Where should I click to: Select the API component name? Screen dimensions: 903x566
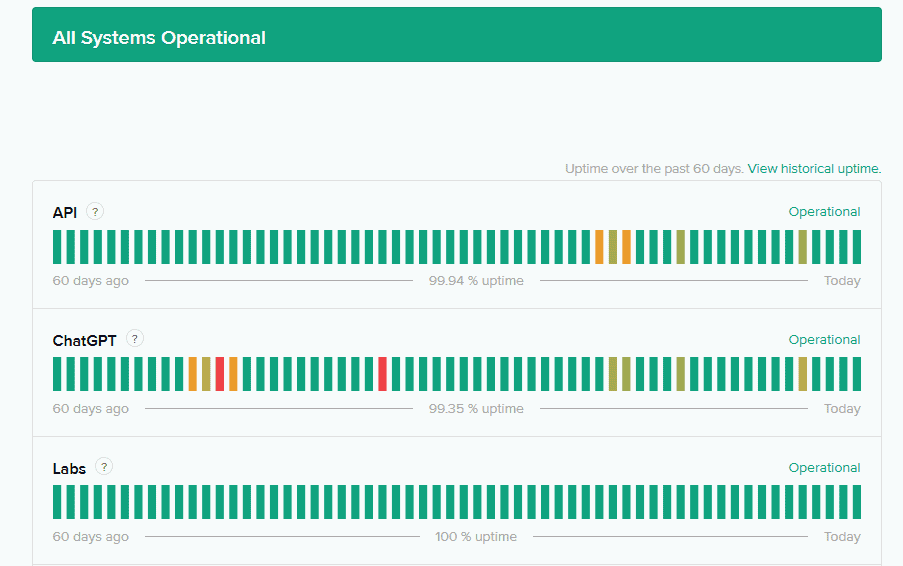point(64,212)
